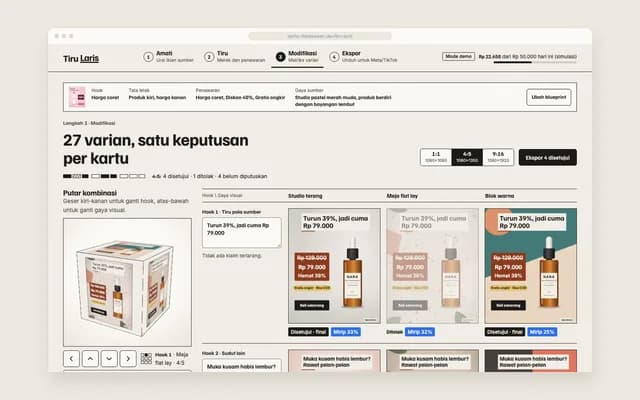Click down arrow to change visual style
640x400 pixels.
109,358
